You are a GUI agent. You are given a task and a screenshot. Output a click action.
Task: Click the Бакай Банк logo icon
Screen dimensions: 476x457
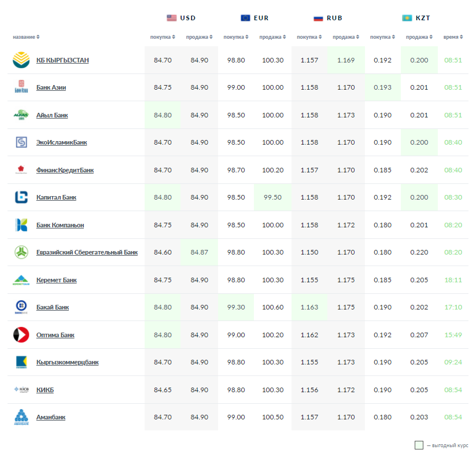tap(21, 307)
